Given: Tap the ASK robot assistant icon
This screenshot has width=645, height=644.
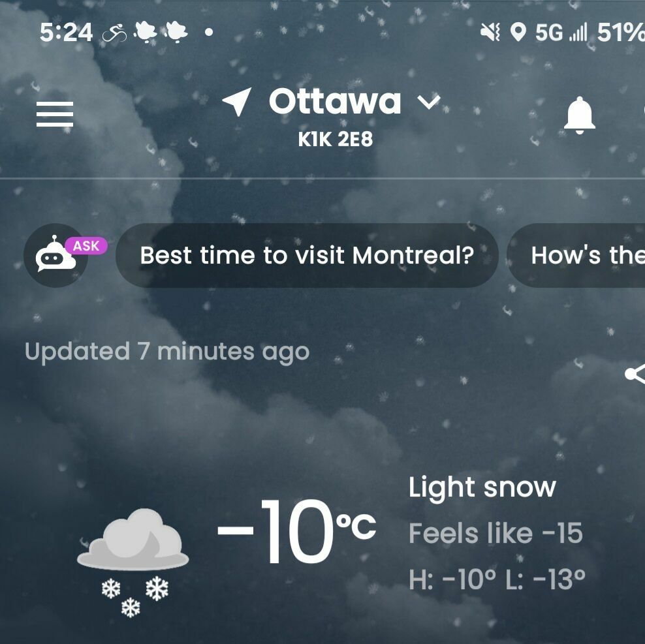Looking at the screenshot, I should [57, 255].
